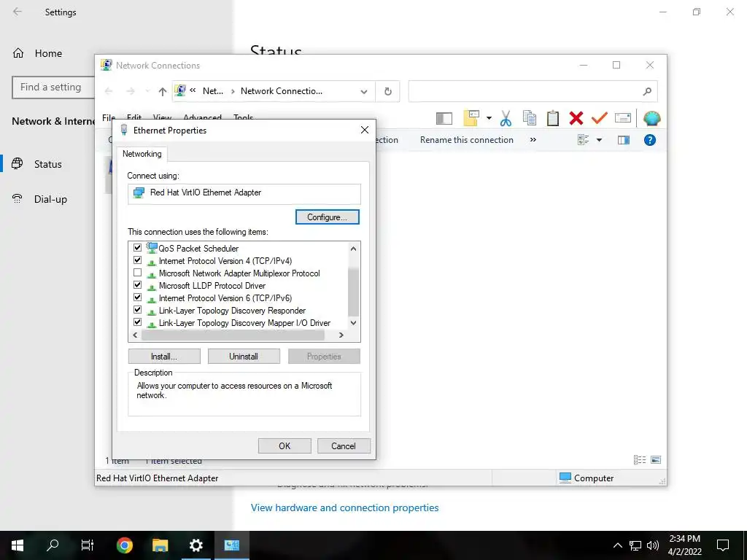Uncheck Microsoft LLDP Protocol Driver
This screenshot has height=560, width=747.
tap(138, 285)
